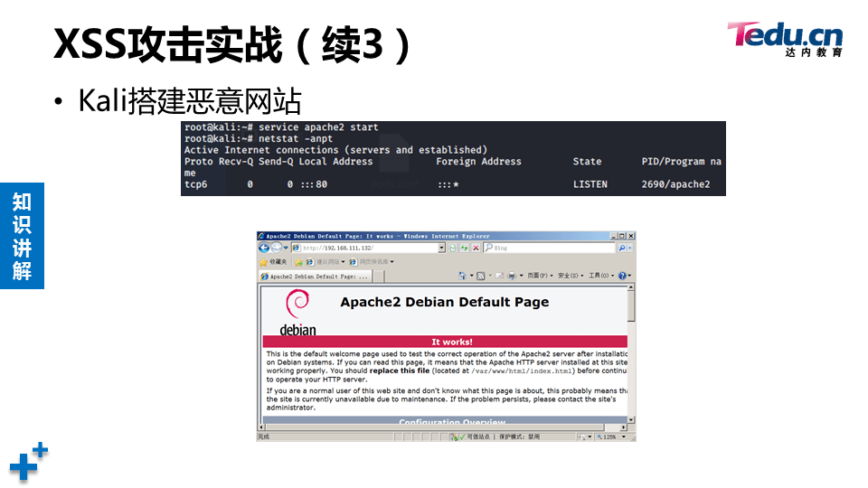Click the blue Help question mark icon
Viewport: 868px width, 488px height.
[622, 276]
